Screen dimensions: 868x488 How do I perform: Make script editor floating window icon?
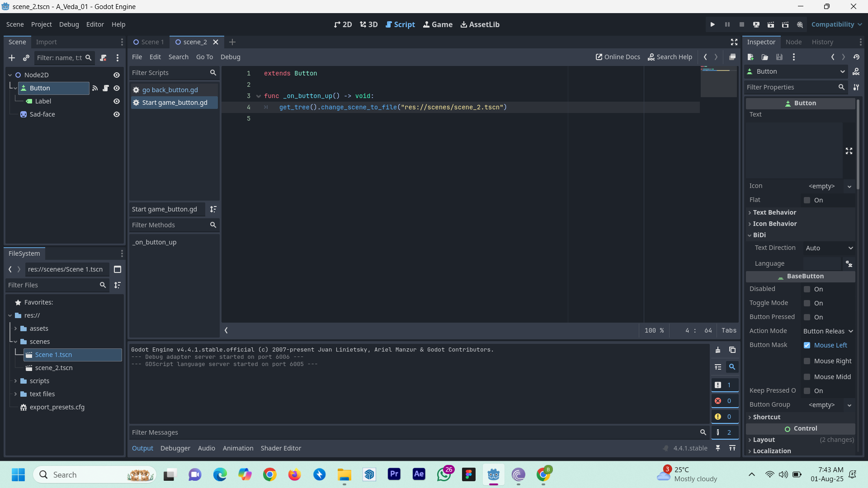point(732,57)
